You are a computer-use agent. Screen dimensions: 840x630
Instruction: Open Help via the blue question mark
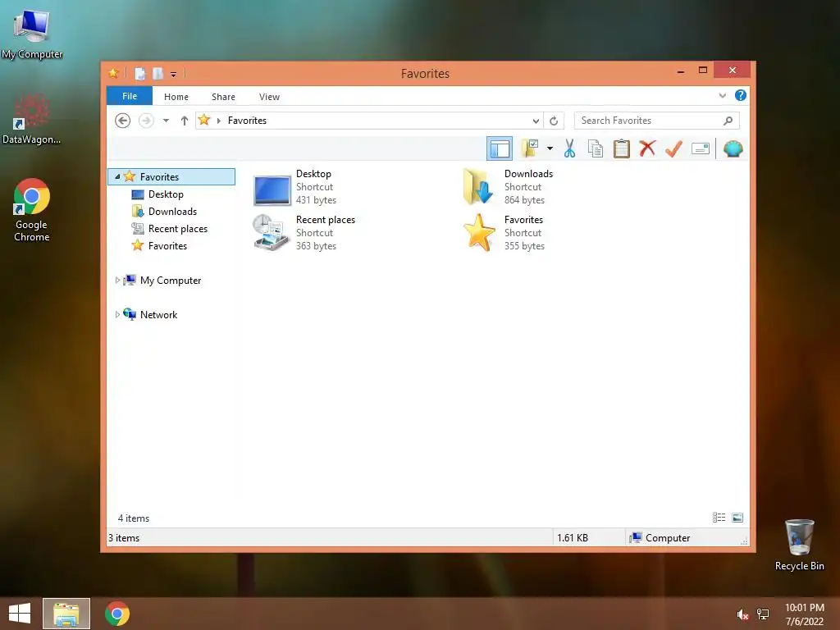[741, 95]
